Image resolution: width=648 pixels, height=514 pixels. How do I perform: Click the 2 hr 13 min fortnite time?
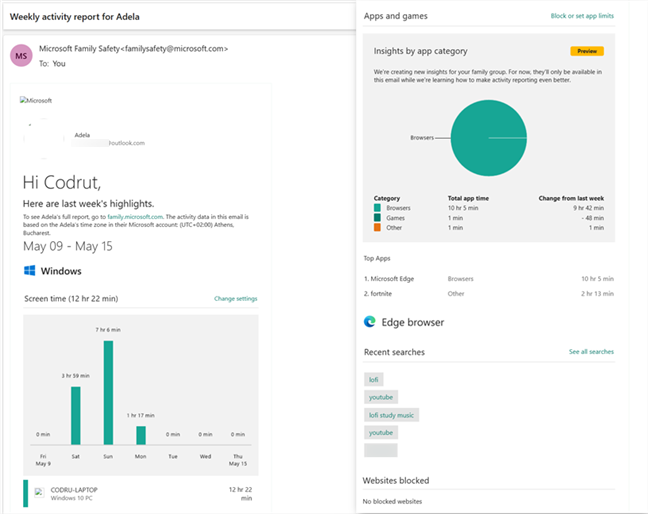pyautogui.click(x=597, y=294)
